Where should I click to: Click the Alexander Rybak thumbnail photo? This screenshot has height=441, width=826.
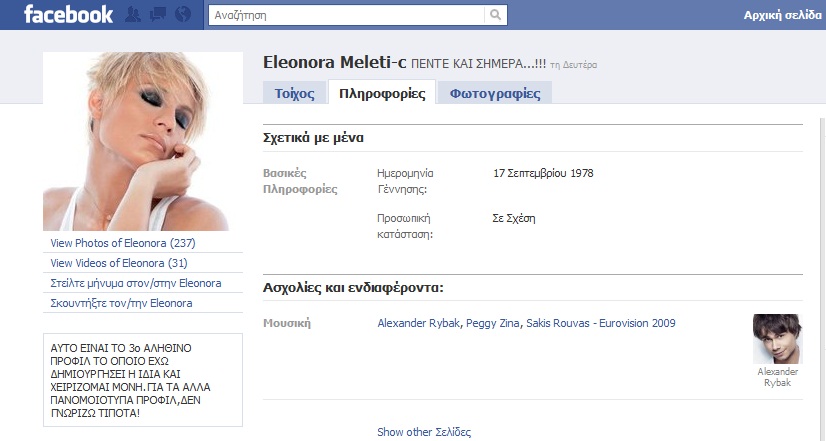(x=778, y=339)
